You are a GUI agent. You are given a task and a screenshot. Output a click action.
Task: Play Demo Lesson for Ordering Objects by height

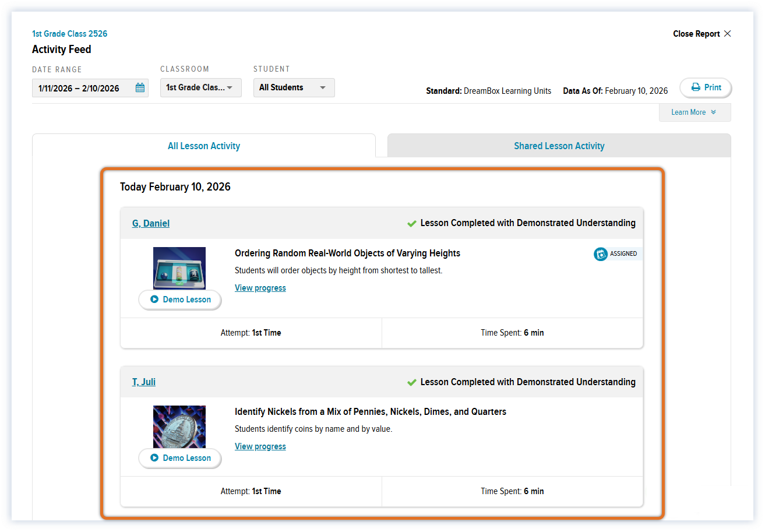pos(180,300)
